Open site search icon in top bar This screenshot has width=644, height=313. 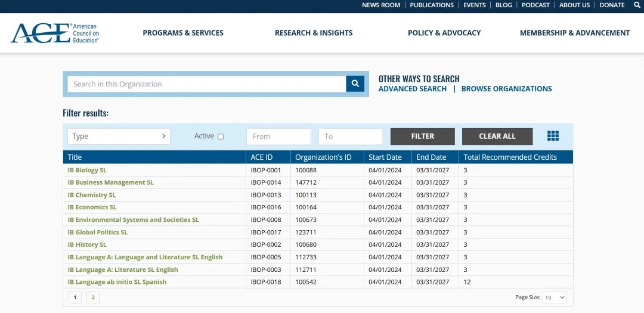637,5
